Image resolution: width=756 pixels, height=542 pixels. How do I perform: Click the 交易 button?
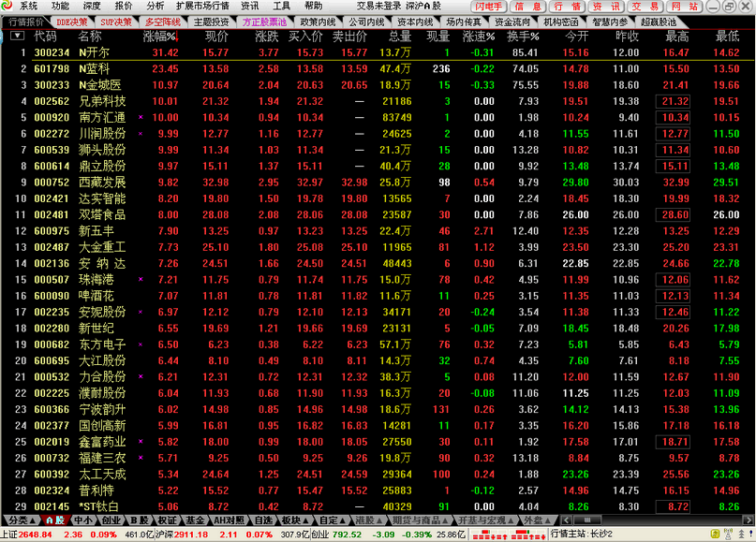point(645,7)
